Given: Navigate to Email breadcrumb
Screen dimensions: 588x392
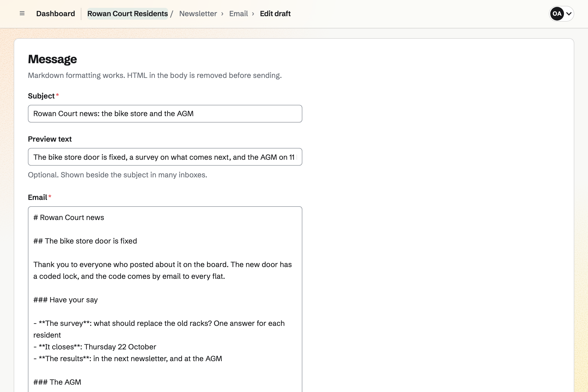Looking at the screenshot, I should point(238,13).
